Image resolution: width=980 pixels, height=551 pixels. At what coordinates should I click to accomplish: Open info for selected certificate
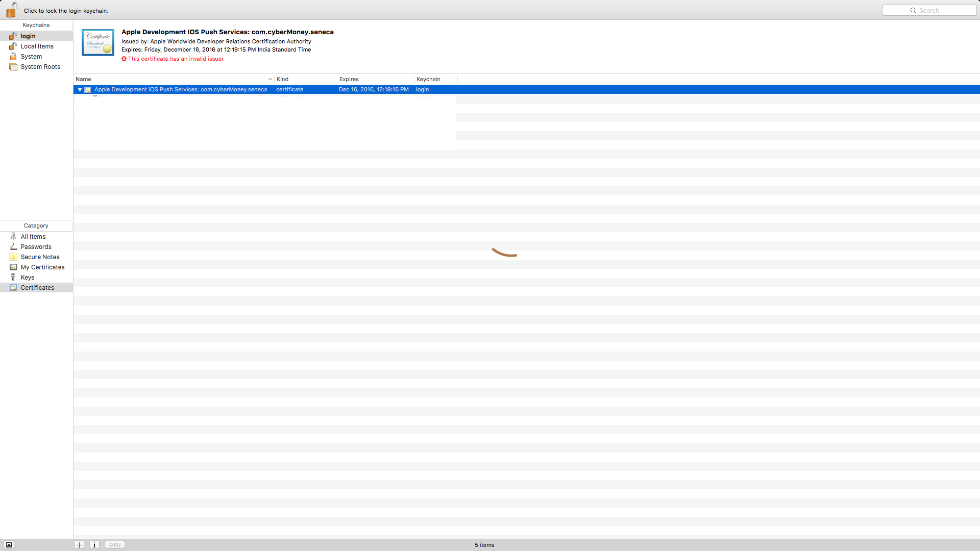click(94, 545)
